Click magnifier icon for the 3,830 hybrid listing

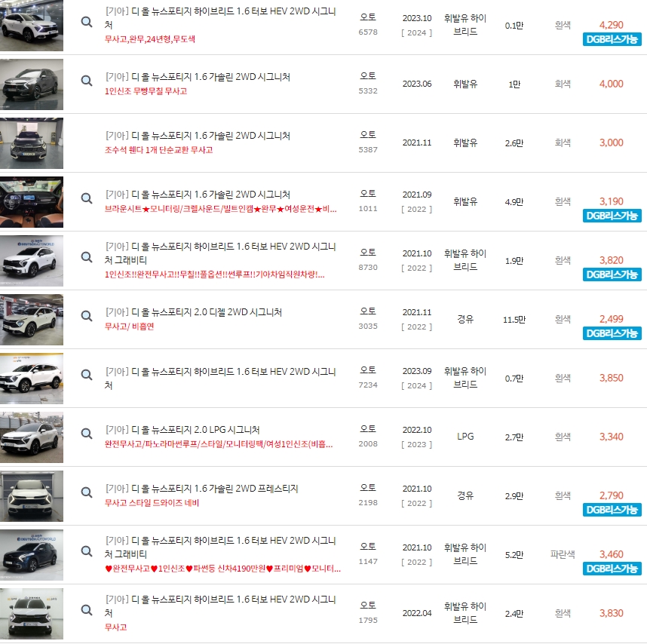(x=86, y=610)
